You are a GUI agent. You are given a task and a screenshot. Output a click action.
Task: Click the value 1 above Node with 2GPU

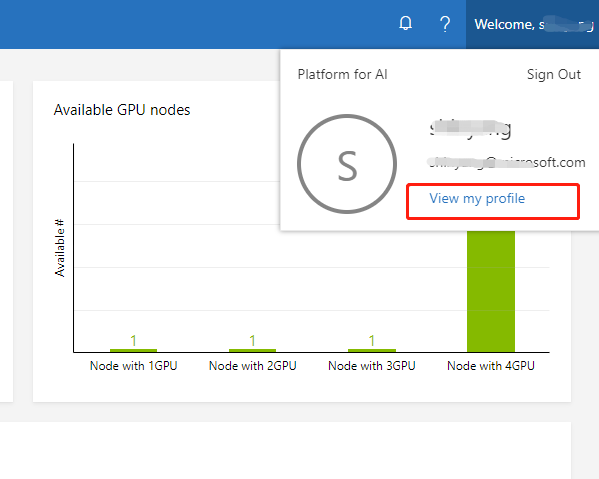tap(252, 340)
